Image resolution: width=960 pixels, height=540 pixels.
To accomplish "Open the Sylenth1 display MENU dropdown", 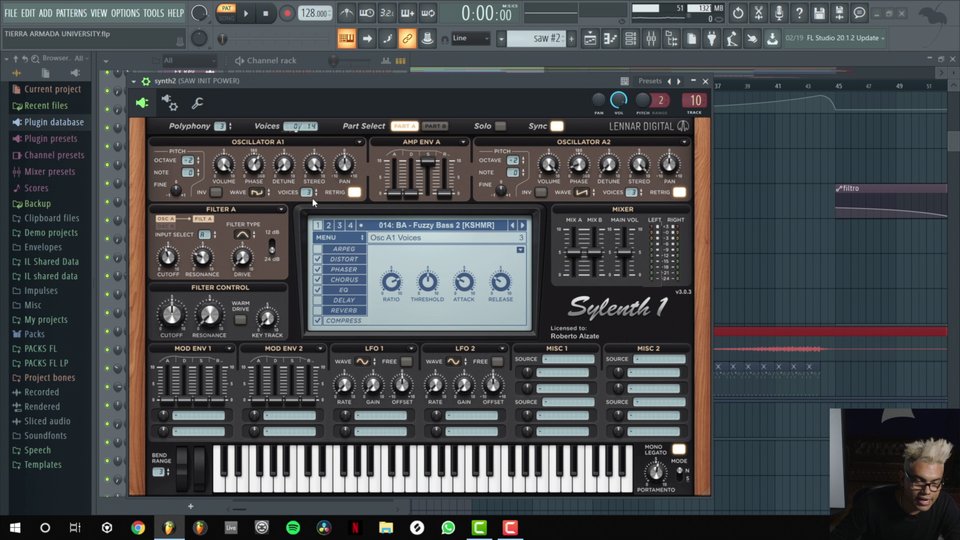I will click(x=339, y=238).
